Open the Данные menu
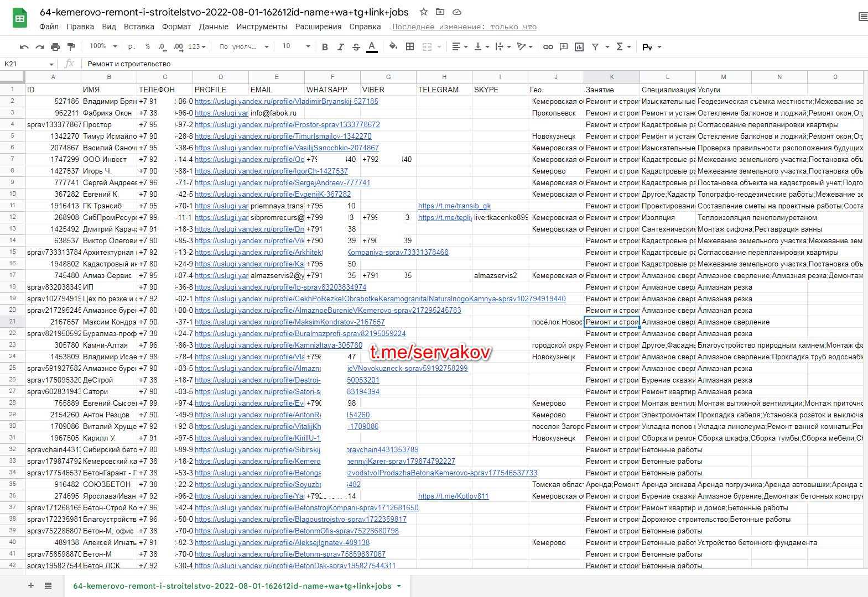Viewport: 868px width, 597px height. click(214, 27)
